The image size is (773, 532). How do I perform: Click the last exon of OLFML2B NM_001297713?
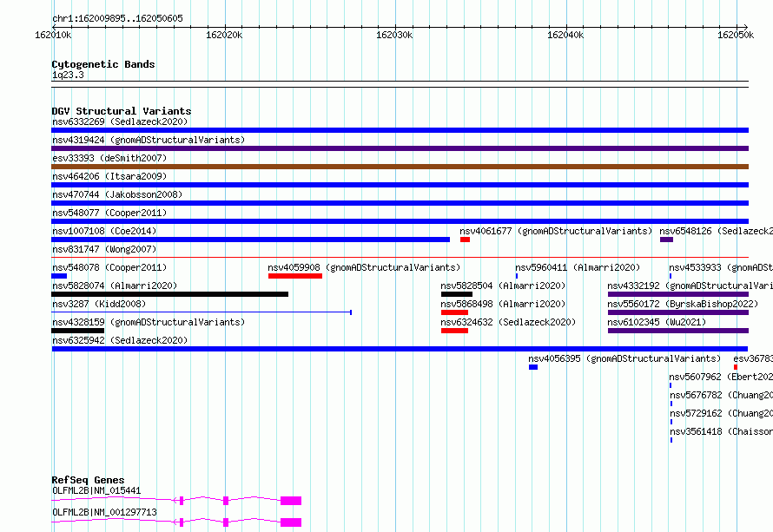(291, 522)
